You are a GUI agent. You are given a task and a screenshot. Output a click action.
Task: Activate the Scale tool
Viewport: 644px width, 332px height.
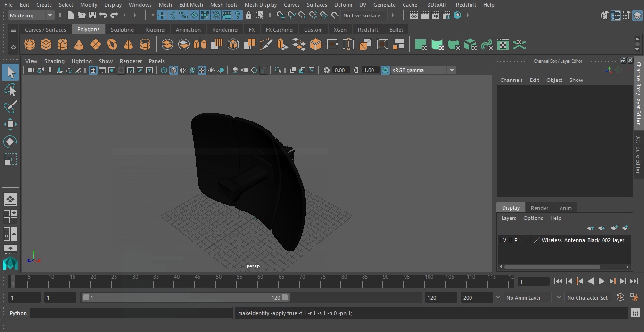pyautogui.click(x=10, y=159)
